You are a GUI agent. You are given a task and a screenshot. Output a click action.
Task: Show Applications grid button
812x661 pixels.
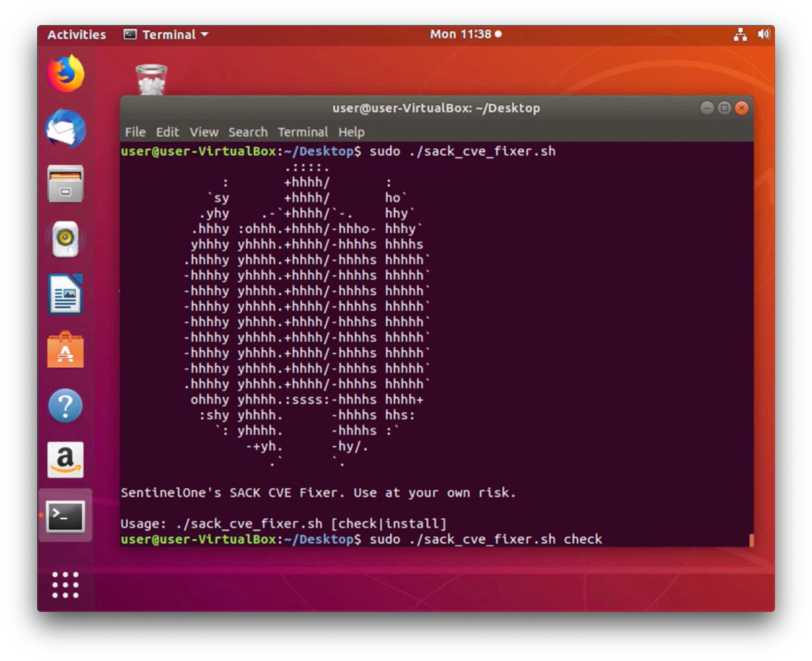(65, 585)
